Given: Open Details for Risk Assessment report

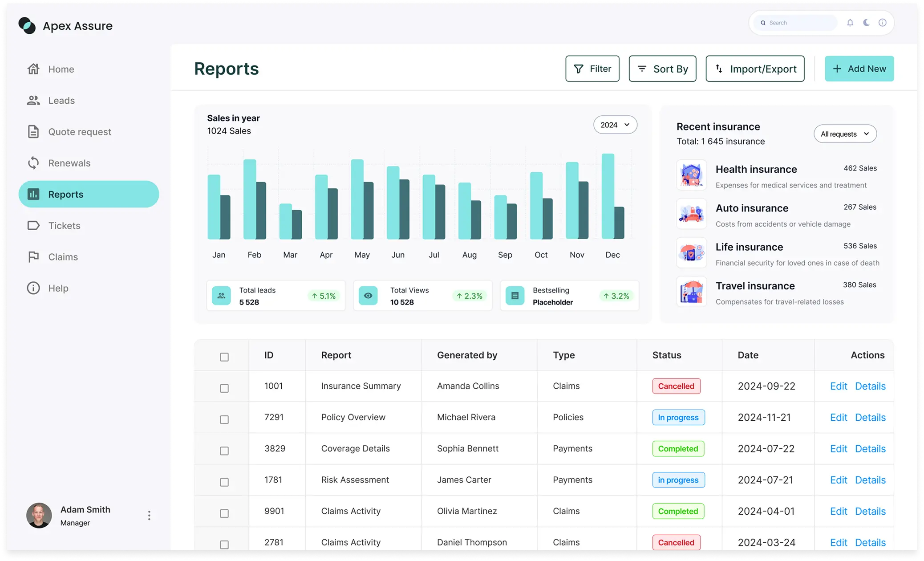Looking at the screenshot, I should click(x=870, y=480).
